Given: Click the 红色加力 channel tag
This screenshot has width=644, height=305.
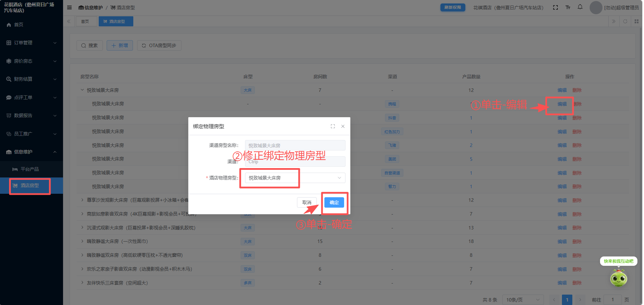Looking at the screenshot, I should point(392,132).
